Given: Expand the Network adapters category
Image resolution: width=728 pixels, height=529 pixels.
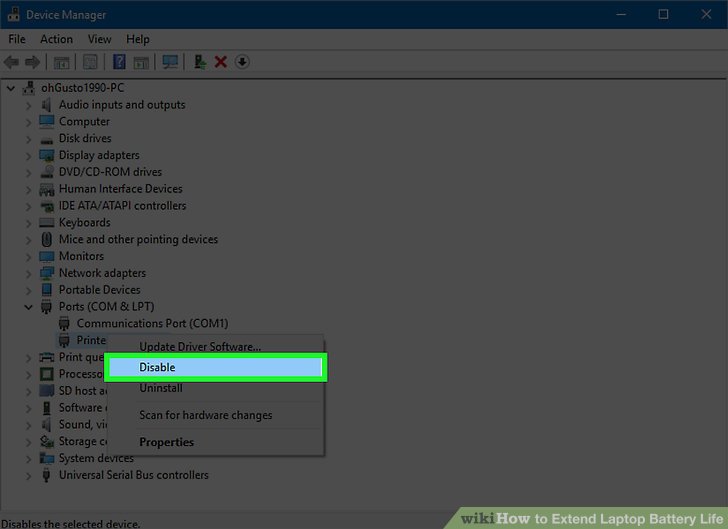Looking at the screenshot, I should [x=28, y=274].
